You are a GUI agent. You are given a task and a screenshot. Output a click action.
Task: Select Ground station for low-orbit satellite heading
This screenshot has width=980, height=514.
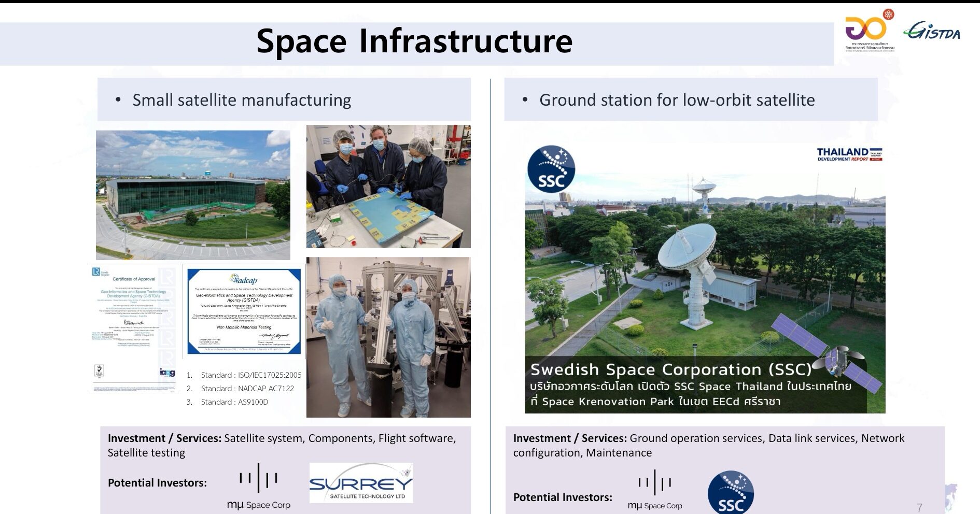[677, 99]
